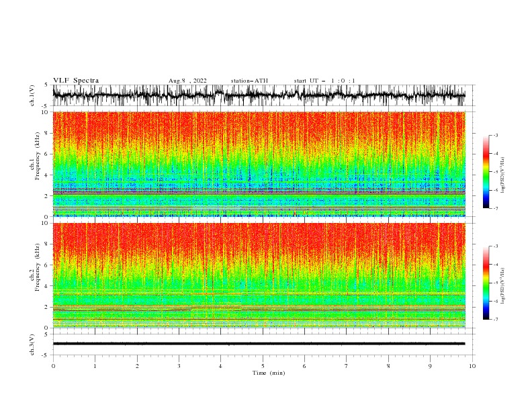Click the "-3" label on ch.2 color scale

495,246
